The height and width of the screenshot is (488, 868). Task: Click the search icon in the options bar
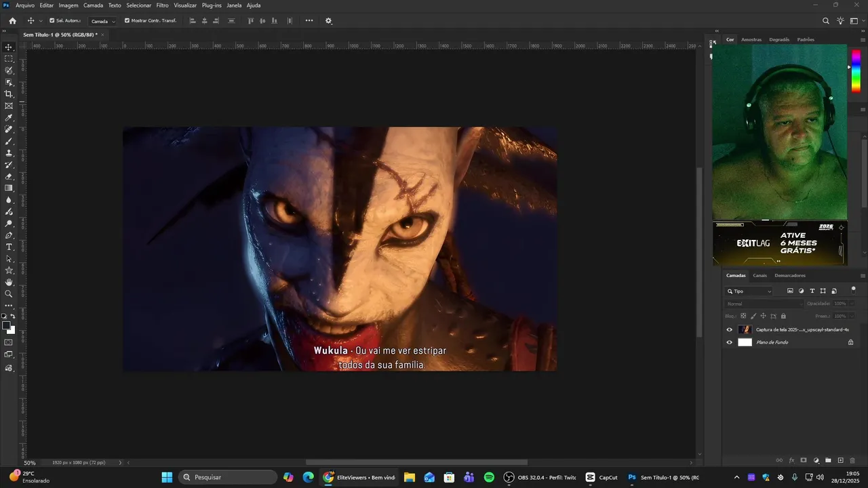826,21
